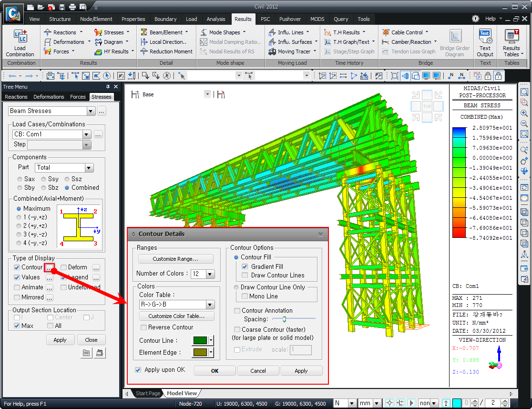Screen dimensions: 532x409
Task: Click the Local Direction tool
Action: 164,42
